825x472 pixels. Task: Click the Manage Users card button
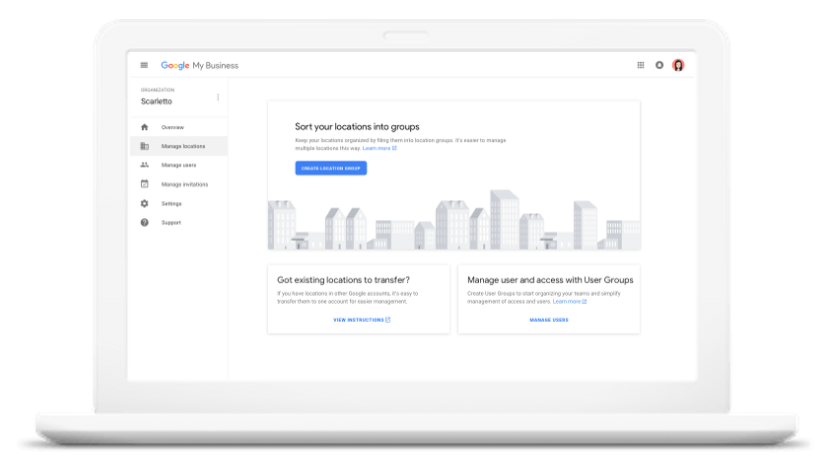pos(548,320)
